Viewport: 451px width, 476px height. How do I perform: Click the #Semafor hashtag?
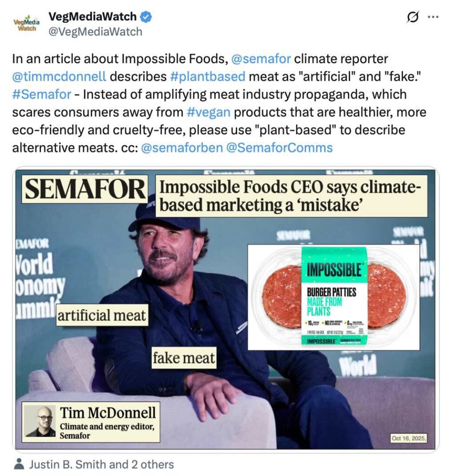pyautogui.click(x=42, y=94)
